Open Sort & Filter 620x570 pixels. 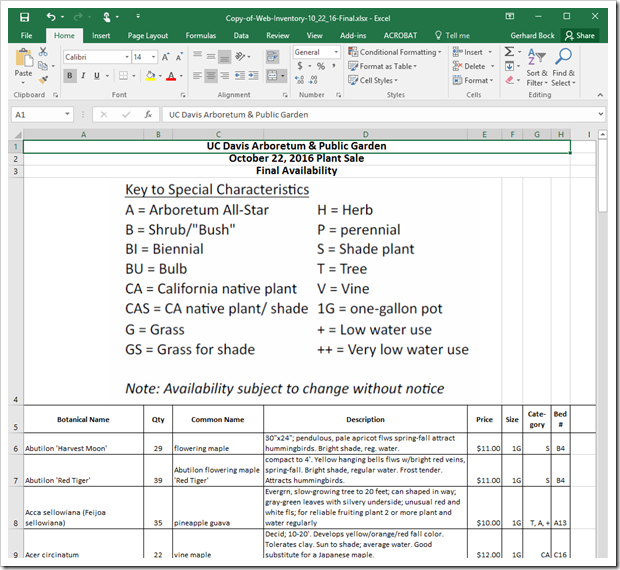[537, 66]
